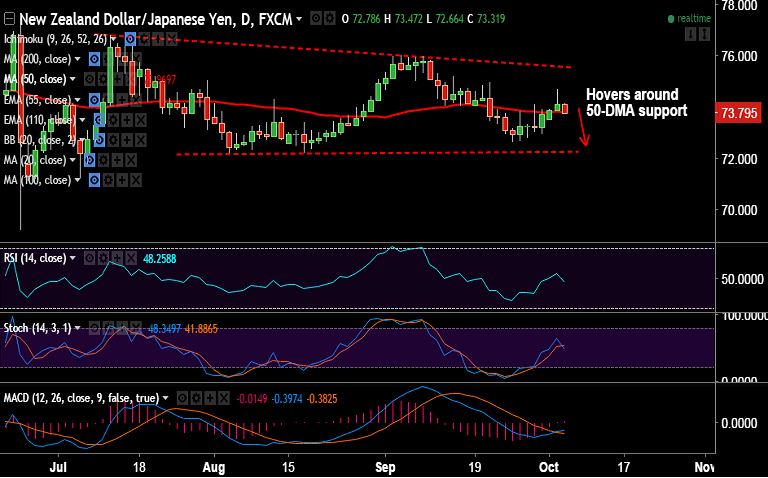Hide MA (200, close) using its eye icon
This screenshot has width=768, height=478.
pyautogui.click(x=95, y=59)
